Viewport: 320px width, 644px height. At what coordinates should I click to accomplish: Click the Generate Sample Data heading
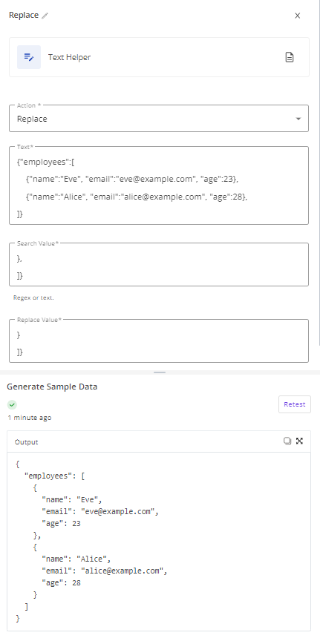click(x=52, y=387)
